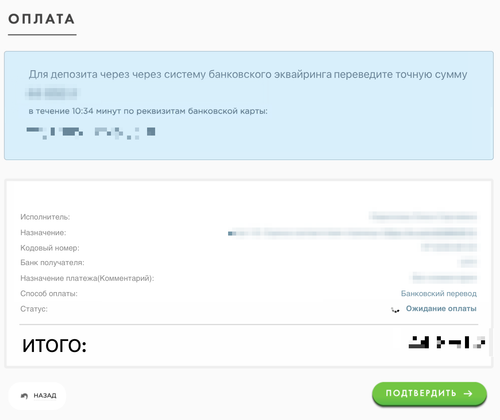The image size is (500, 420).
Task: Click the Статус: label
Action: point(34,309)
